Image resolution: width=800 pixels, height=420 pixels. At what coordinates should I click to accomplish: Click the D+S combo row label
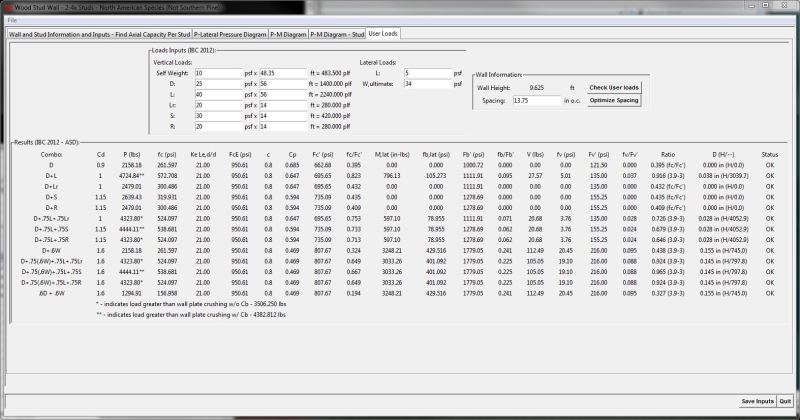pyautogui.click(x=51, y=197)
